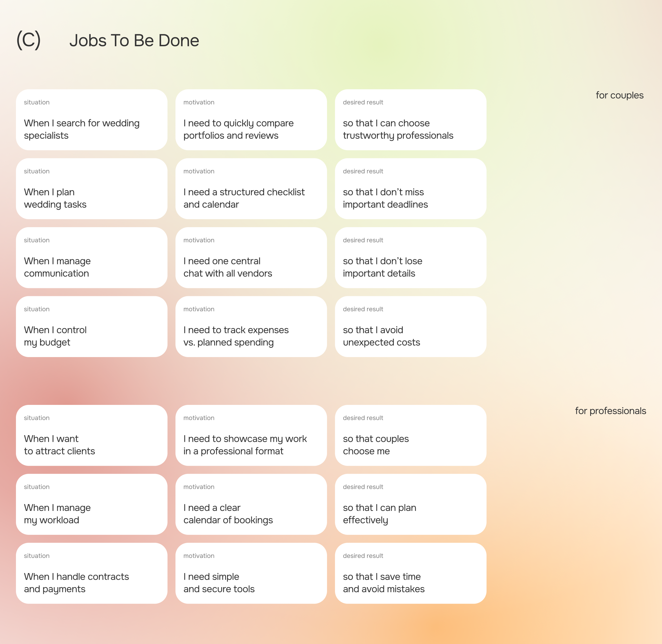Select the 'for couples' label
662x644 pixels.
click(619, 95)
